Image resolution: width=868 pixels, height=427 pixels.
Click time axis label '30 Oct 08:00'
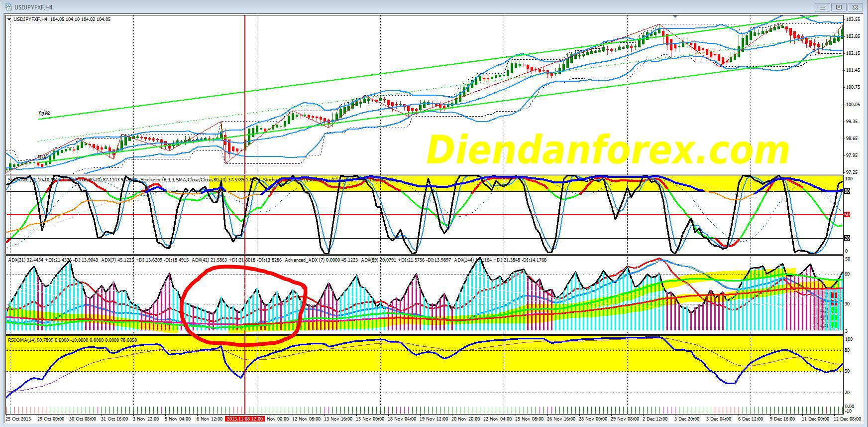[83, 419]
